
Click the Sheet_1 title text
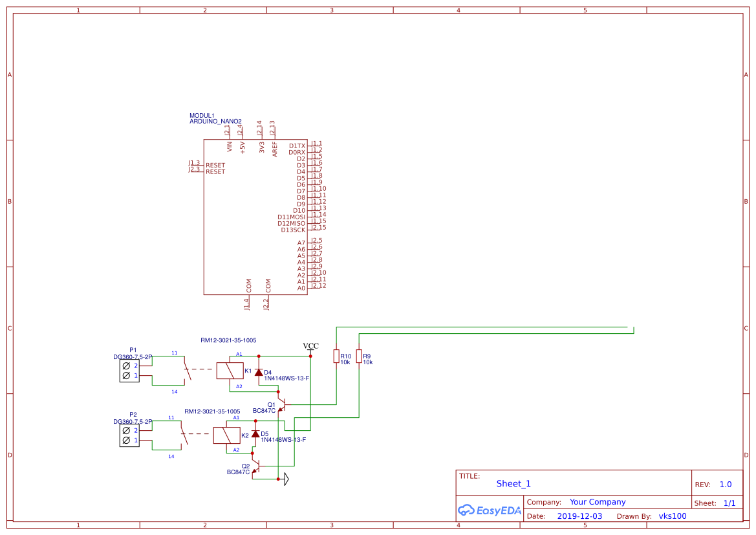(x=513, y=483)
